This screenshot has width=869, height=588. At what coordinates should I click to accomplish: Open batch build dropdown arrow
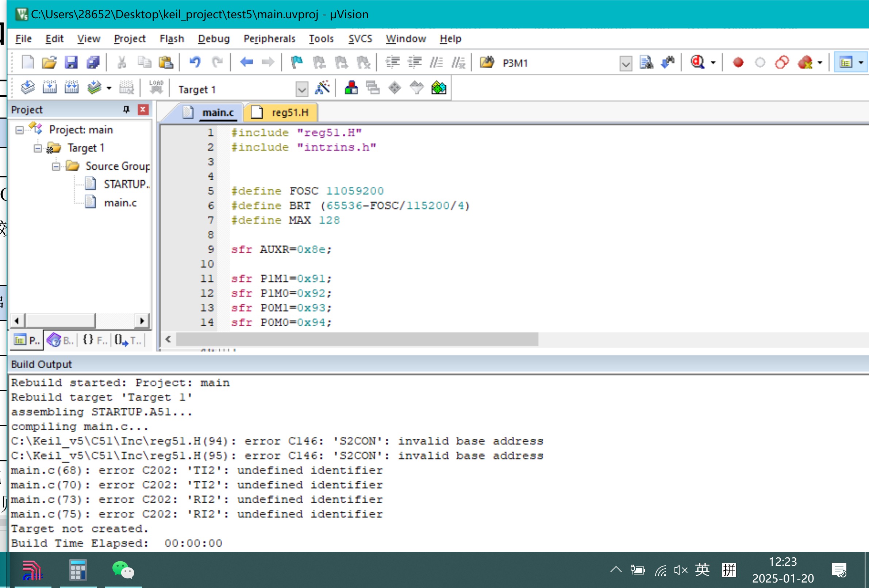(x=109, y=89)
